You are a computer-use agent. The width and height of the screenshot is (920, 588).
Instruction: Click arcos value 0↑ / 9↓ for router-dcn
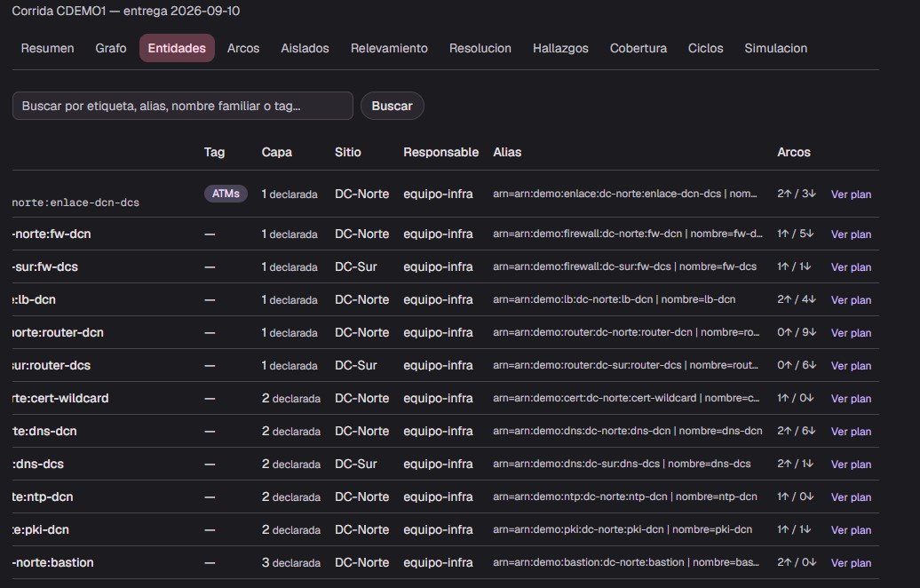pyautogui.click(x=797, y=332)
